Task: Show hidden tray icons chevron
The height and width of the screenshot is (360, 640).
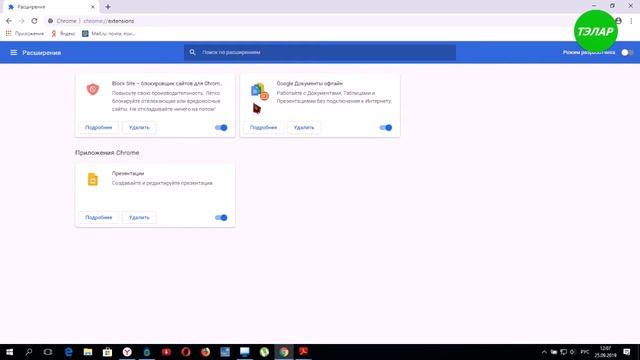Action: [x=544, y=352]
